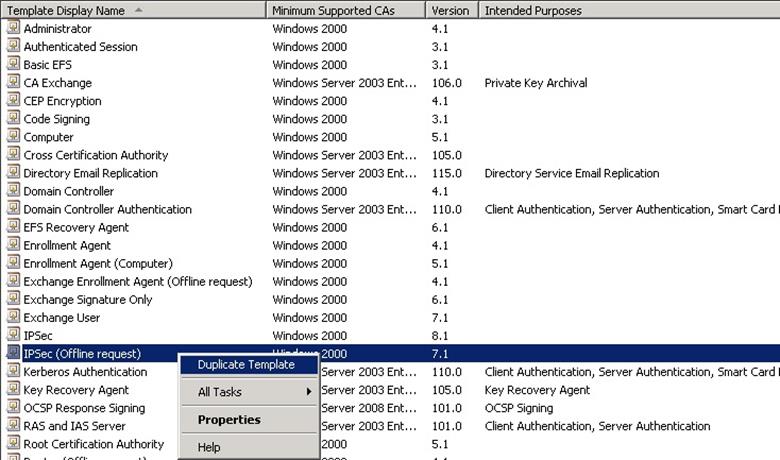The image size is (780, 460).
Task: Click the Enrollment Agent template icon
Action: click(13, 245)
